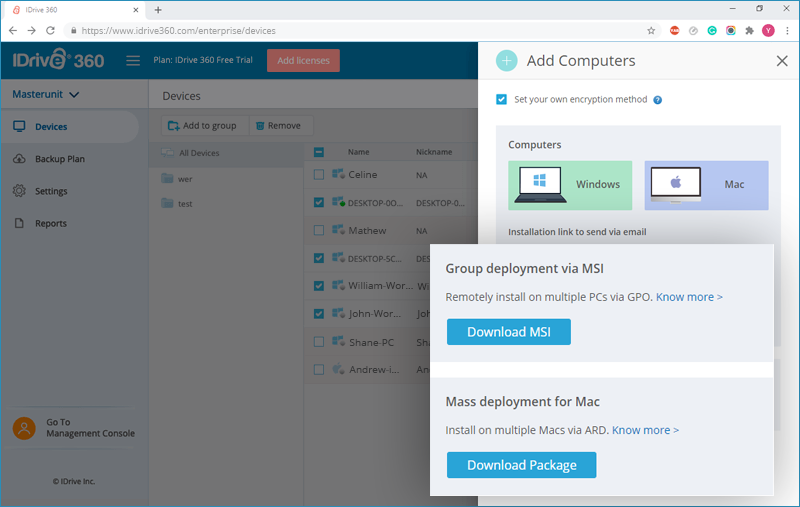The image size is (800, 507).
Task: Select All Devices in group list
Action: click(x=226, y=153)
